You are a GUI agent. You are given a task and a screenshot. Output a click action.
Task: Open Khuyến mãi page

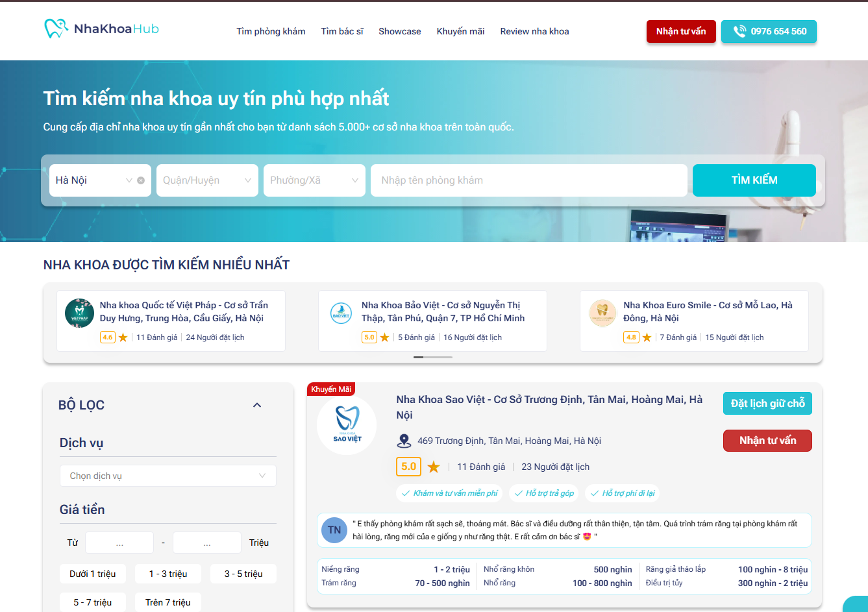(460, 31)
